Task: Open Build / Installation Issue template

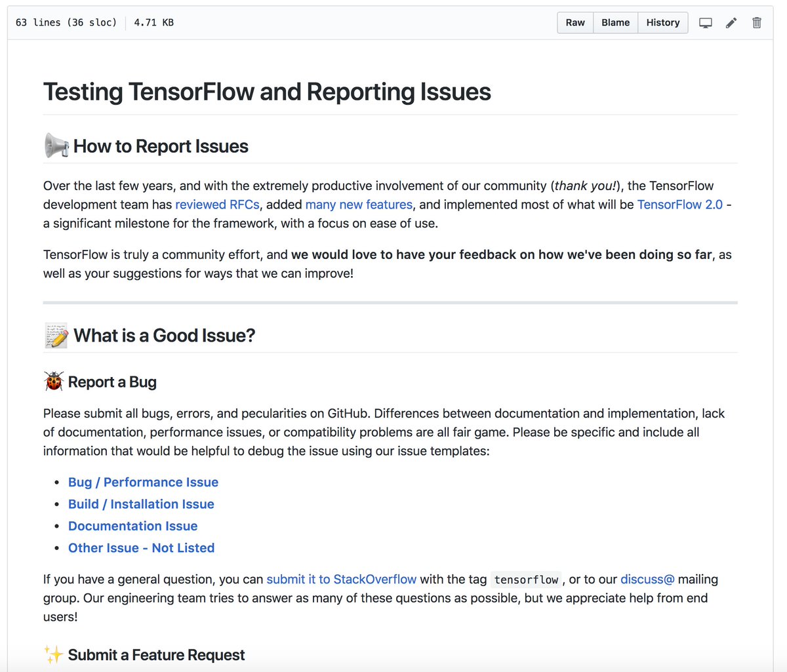Action: [x=141, y=504]
